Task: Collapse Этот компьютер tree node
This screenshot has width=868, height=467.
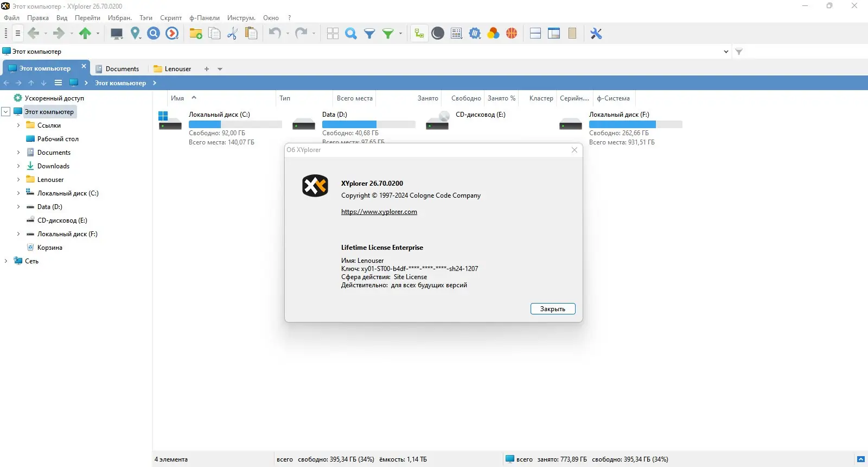Action: 6,112
